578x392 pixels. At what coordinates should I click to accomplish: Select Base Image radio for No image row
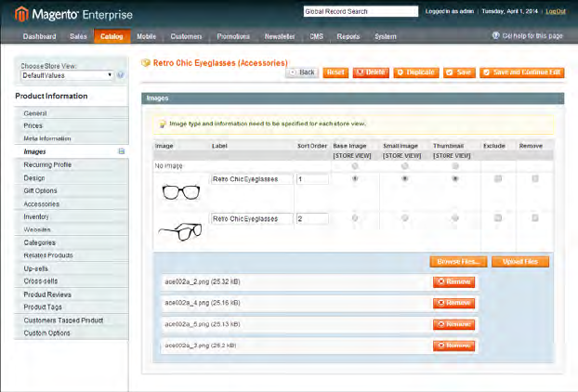pyautogui.click(x=355, y=166)
